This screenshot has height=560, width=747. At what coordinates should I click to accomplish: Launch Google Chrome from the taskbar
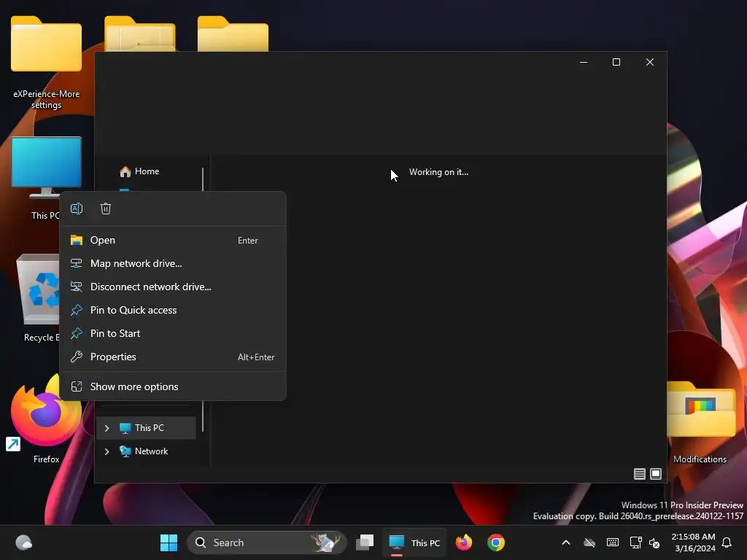tap(496, 542)
